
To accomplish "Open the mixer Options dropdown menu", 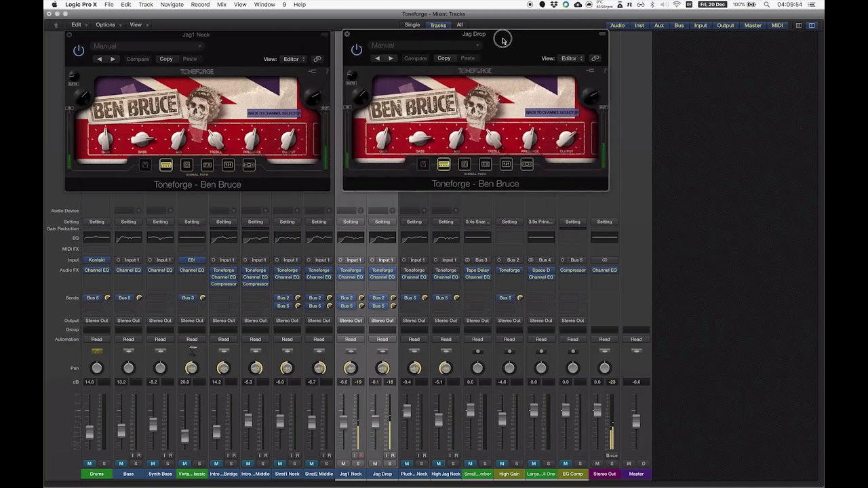I will [108, 25].
